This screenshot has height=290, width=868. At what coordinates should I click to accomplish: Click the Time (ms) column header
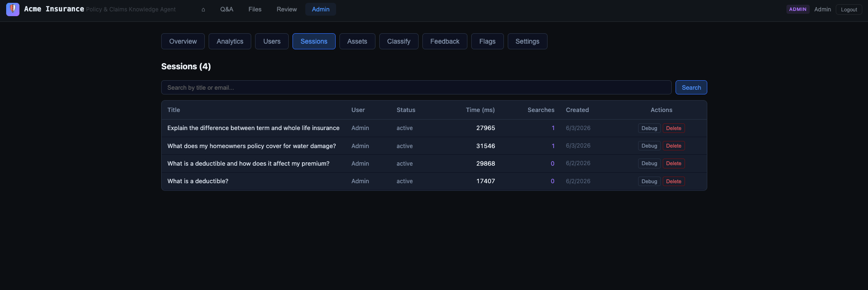[480, 110]
